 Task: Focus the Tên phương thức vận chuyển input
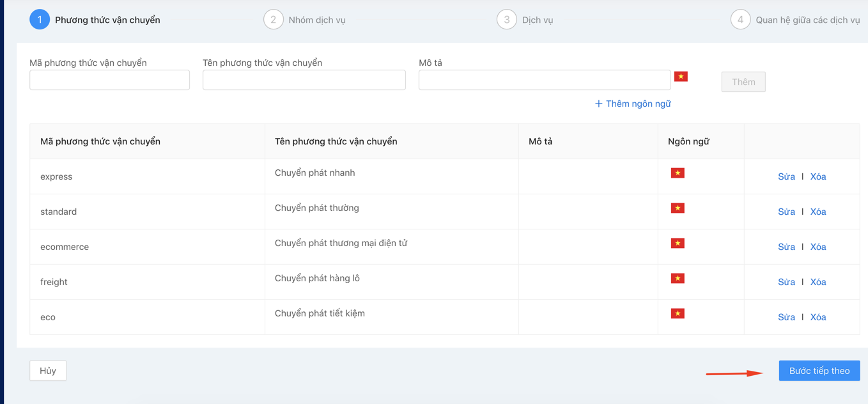pos(304,80)
